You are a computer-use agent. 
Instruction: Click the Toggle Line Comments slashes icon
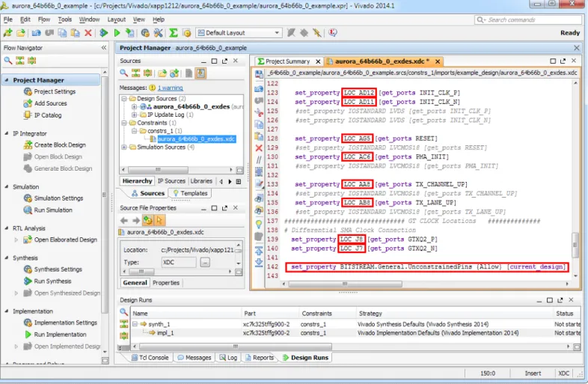pos(259,160)
